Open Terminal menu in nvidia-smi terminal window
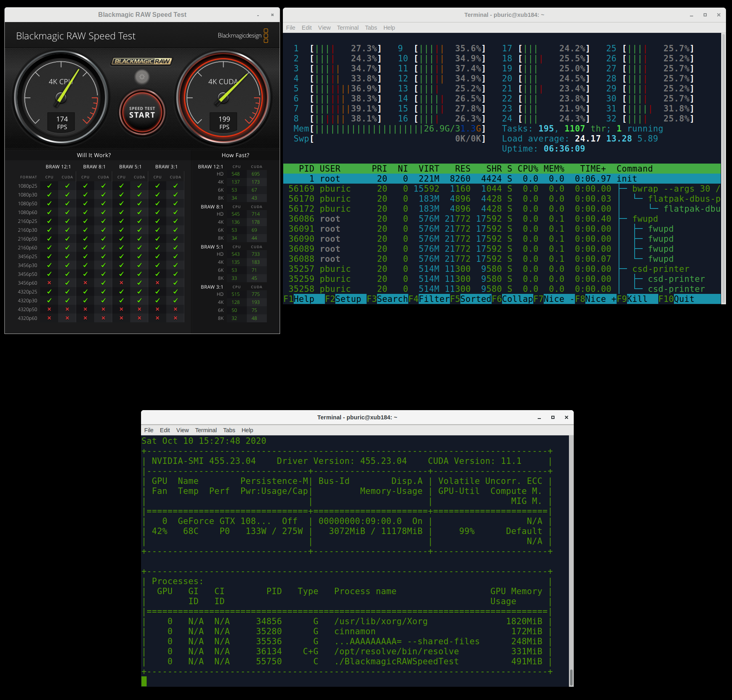This screenshot has width=732, height=700. pyautogui.click(x=206, y=430)
